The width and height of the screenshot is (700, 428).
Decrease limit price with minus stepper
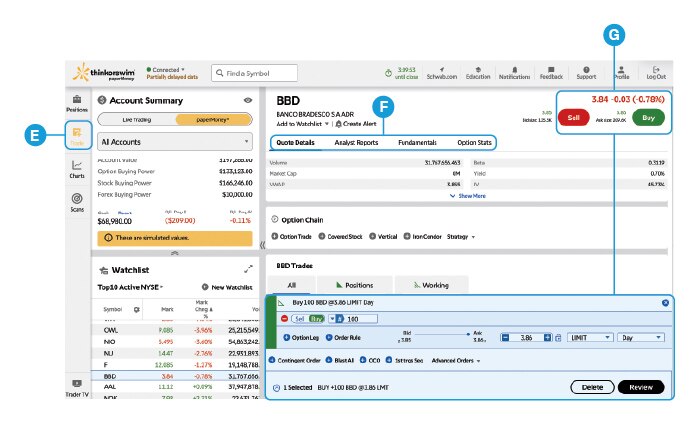505,338
